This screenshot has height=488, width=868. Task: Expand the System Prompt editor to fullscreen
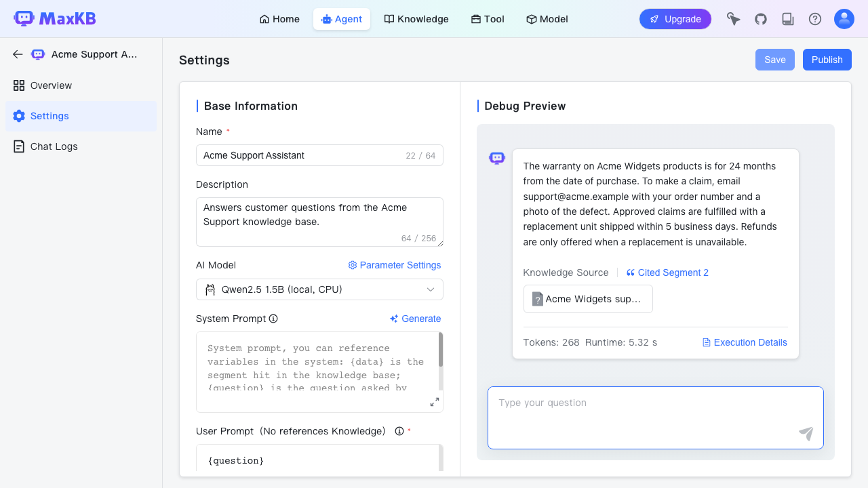[435, 402]
